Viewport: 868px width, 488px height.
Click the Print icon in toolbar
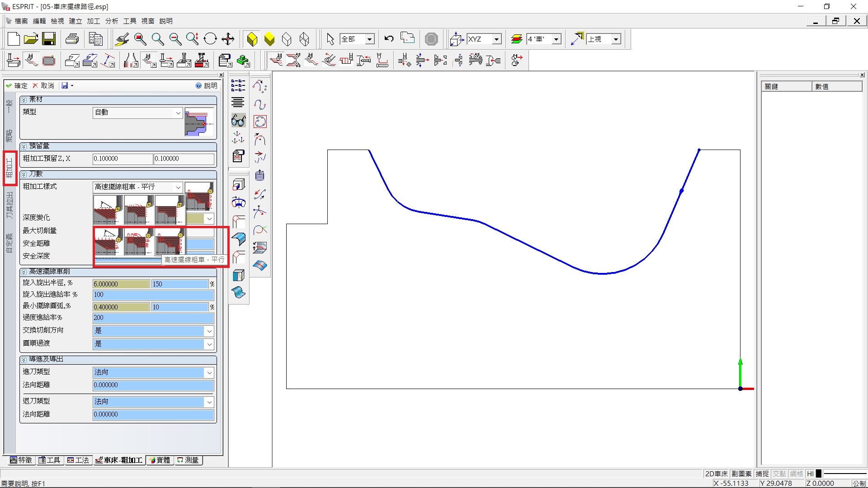[x=72, y=39]
